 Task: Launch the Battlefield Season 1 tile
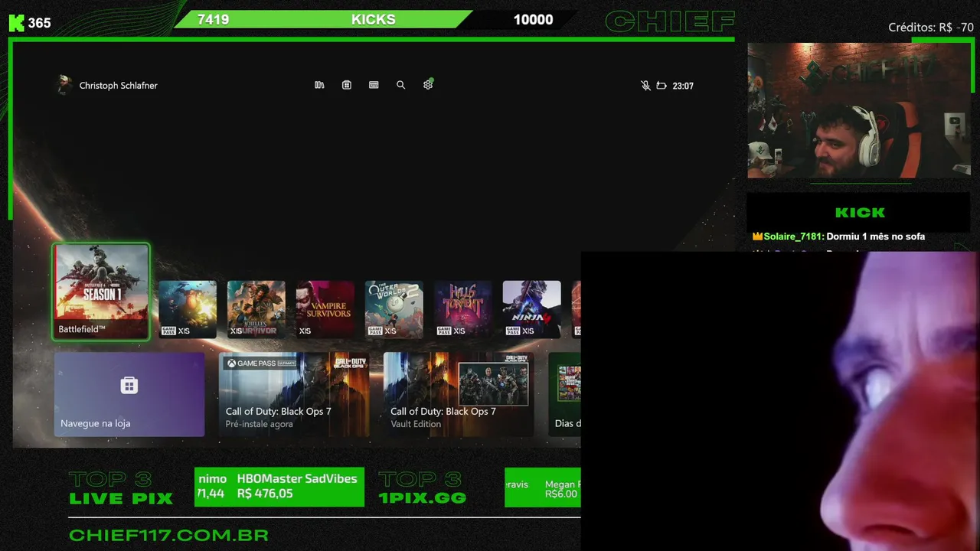coord(101,292)
